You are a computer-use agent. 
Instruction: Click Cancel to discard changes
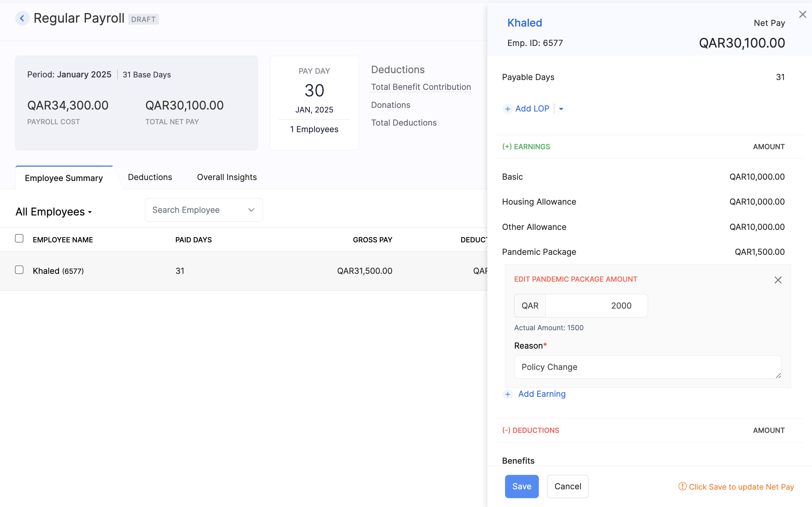pyautogui.click(x=567, y=486)
